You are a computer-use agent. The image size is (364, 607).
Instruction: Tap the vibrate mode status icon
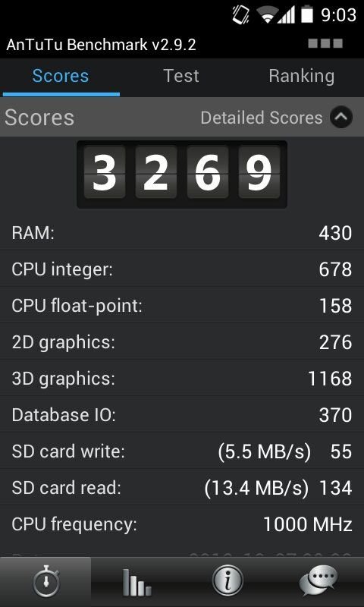[x=240, y=15]
